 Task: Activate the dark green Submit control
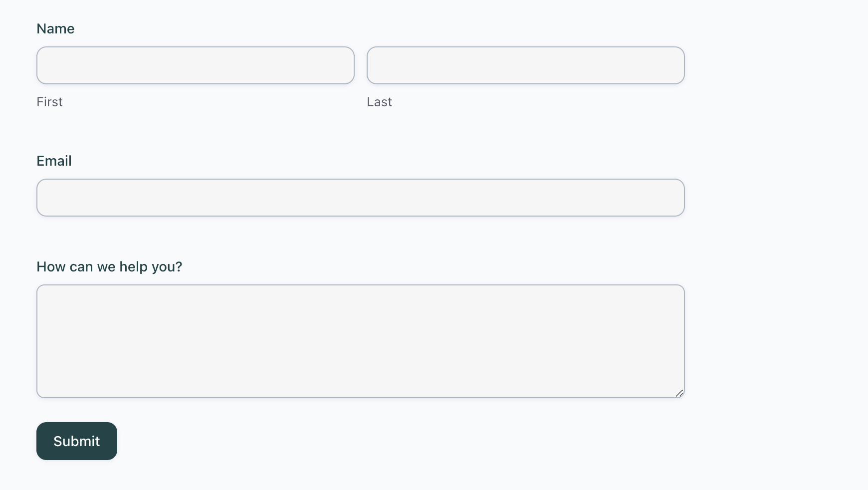76,441
